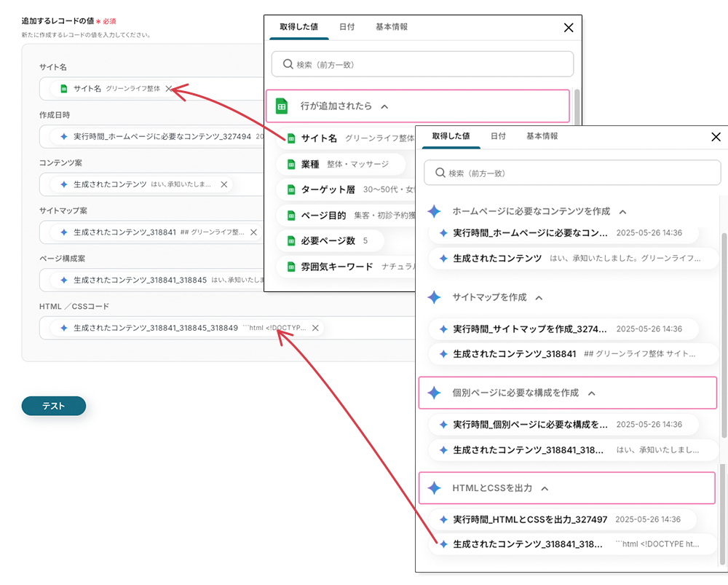This screenshot has width=728, height=585.
Task: Remove the サイト名 chip with its X
Action: 169,88
